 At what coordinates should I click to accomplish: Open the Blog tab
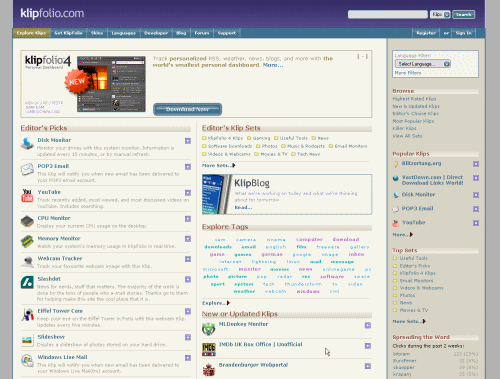(181, 33)
